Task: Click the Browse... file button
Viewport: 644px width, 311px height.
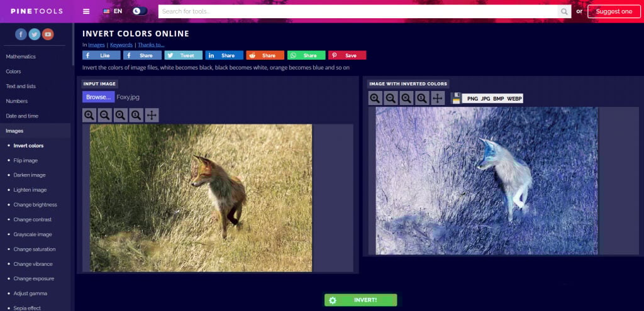Action: click(x=98, y=97)
